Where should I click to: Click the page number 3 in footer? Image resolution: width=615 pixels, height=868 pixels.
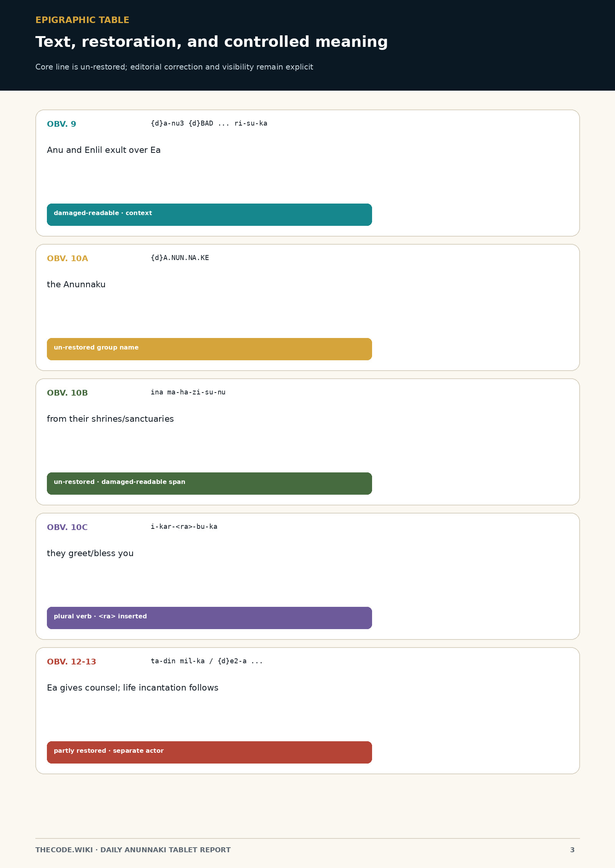point(572,850)
